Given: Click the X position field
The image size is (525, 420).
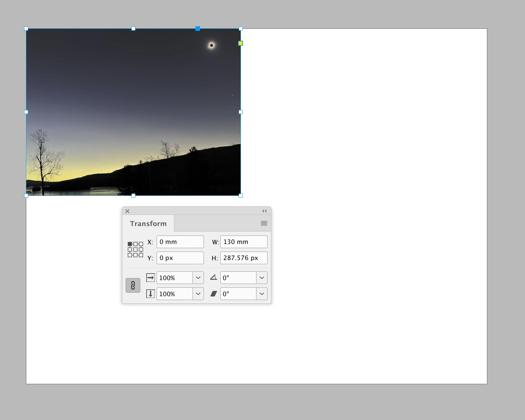Looking at the screenshot, I should pyautogui.click(x=180, y=242).
